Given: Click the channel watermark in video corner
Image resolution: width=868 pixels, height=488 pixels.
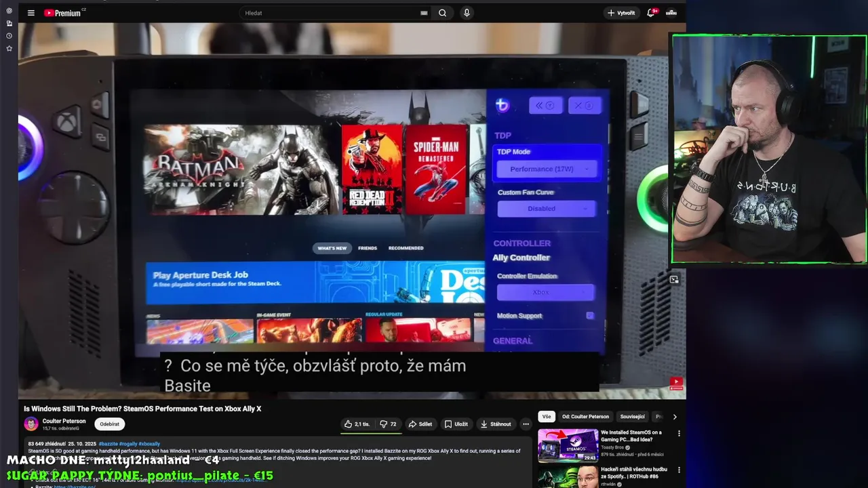Looking at the screenshot, I should coord(676,384).
